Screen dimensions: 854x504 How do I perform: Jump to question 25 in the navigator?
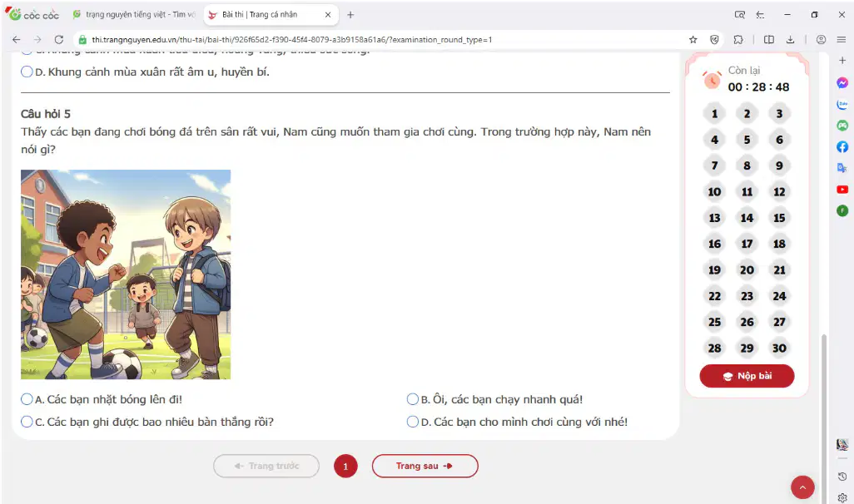(x=714, y=322)
